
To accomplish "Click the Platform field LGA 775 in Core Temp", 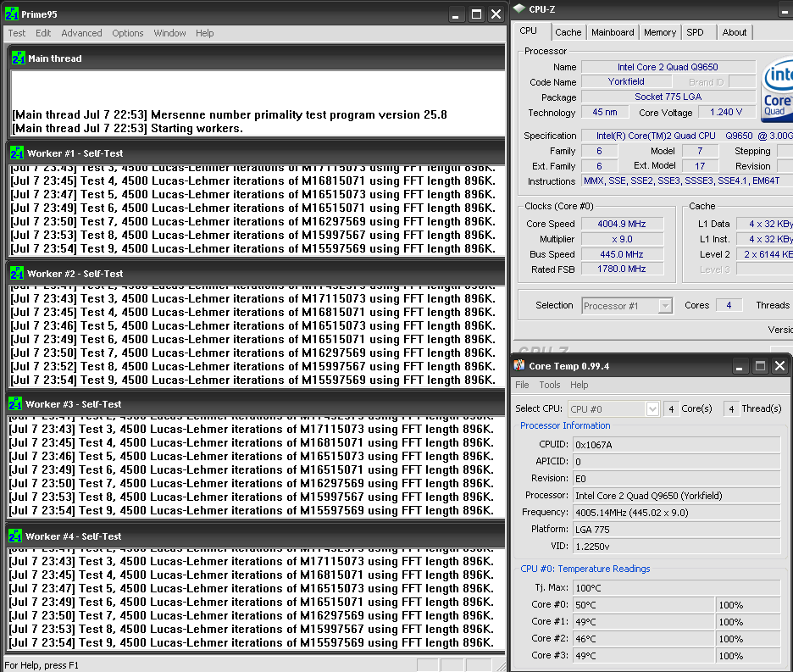I will click(x=677, y=530).
